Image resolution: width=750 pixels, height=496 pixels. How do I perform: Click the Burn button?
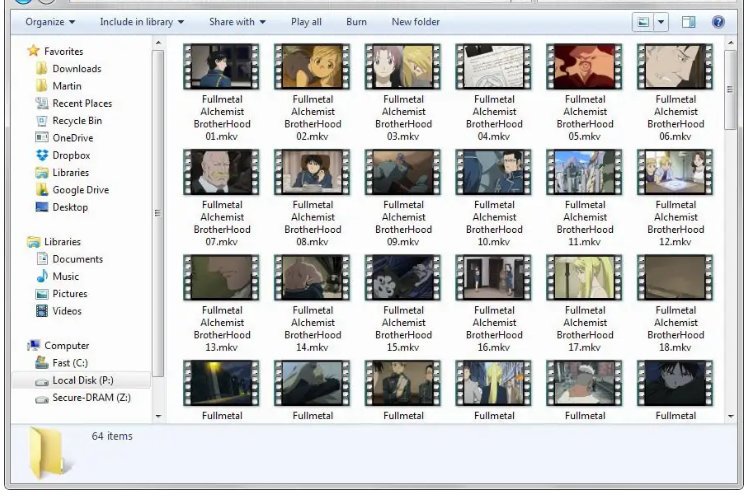pyautogui.click(x=356, y=22)
